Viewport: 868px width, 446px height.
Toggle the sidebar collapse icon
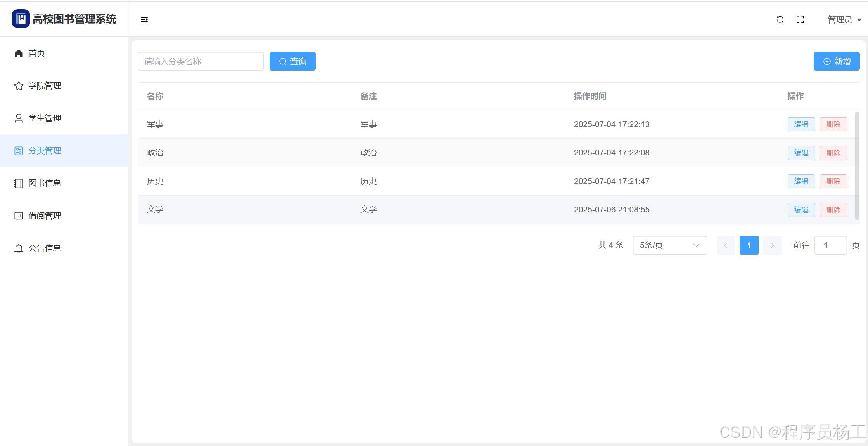tap(144, 19)
